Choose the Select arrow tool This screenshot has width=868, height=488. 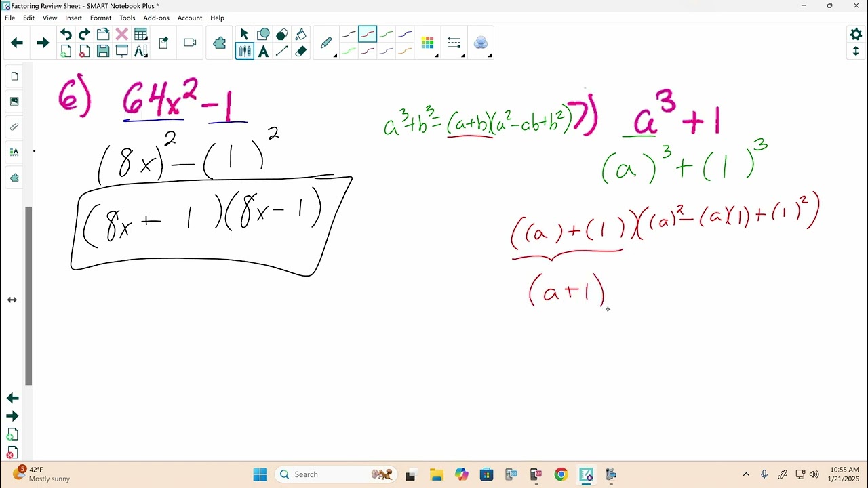[245, 34]
